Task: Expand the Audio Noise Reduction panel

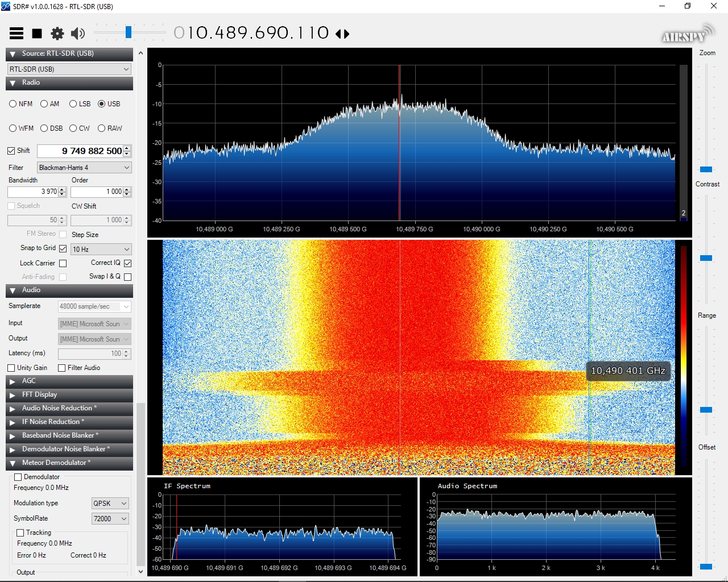Action: (x=69, y=409)
